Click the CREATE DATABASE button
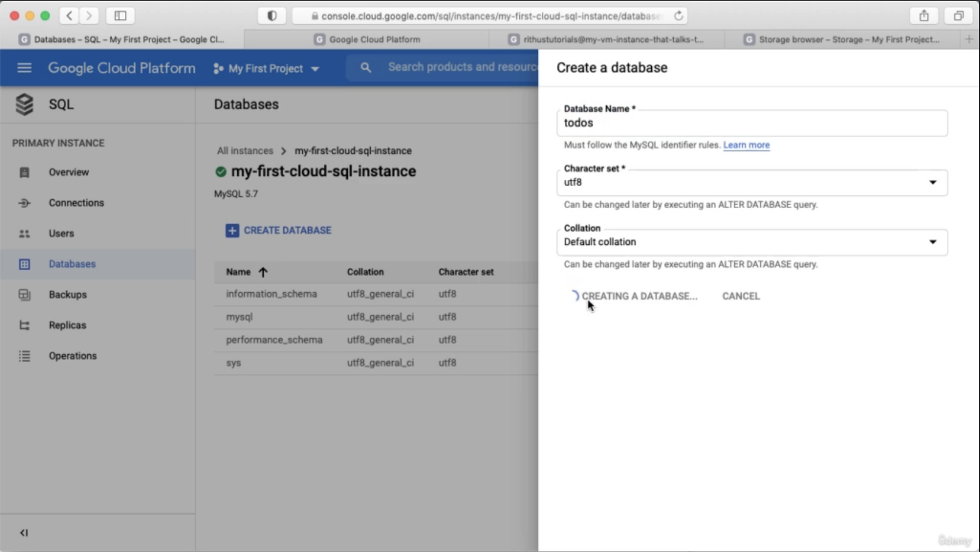This screenshot has width=980, height=552. pyautogui.click(x=279, y=230)
